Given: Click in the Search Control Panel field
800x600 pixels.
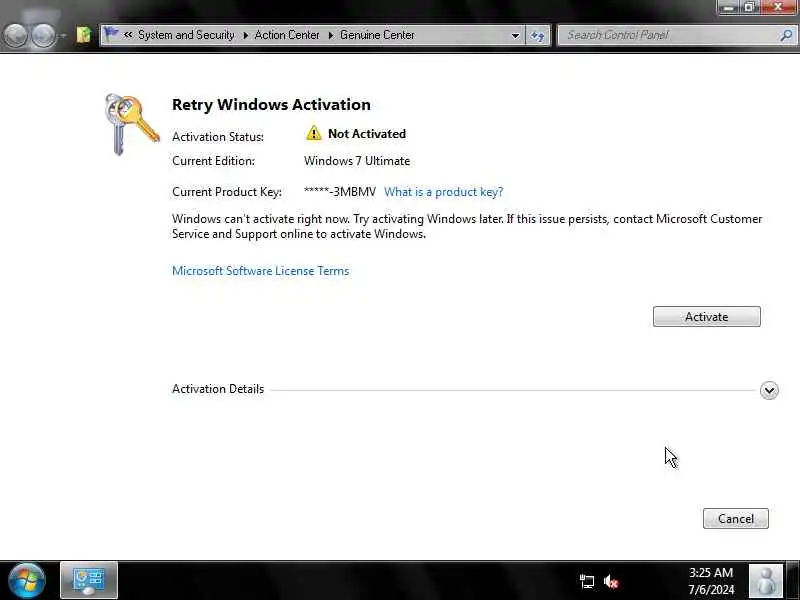Looking at the screenshot, I should (668, 35).
